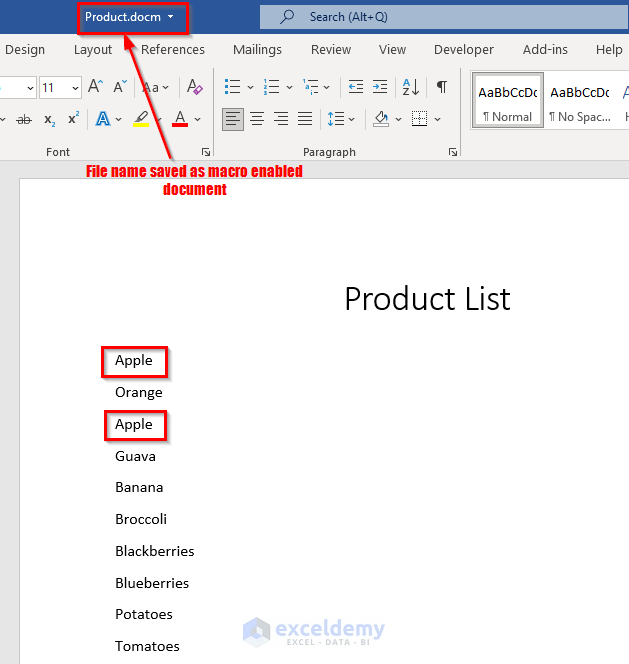Open the View tab
Screen dimensions: 629x664
(392, 50)
